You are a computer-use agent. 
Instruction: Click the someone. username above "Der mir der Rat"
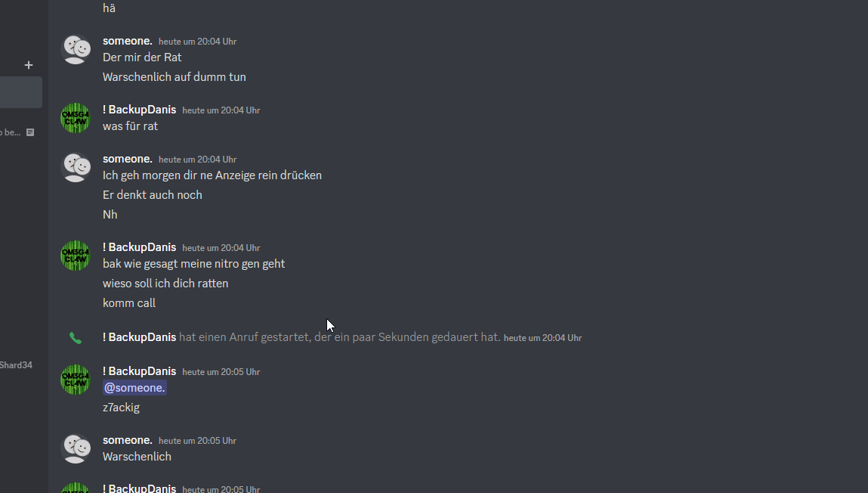pyautogui.click(x=128, y=41)
